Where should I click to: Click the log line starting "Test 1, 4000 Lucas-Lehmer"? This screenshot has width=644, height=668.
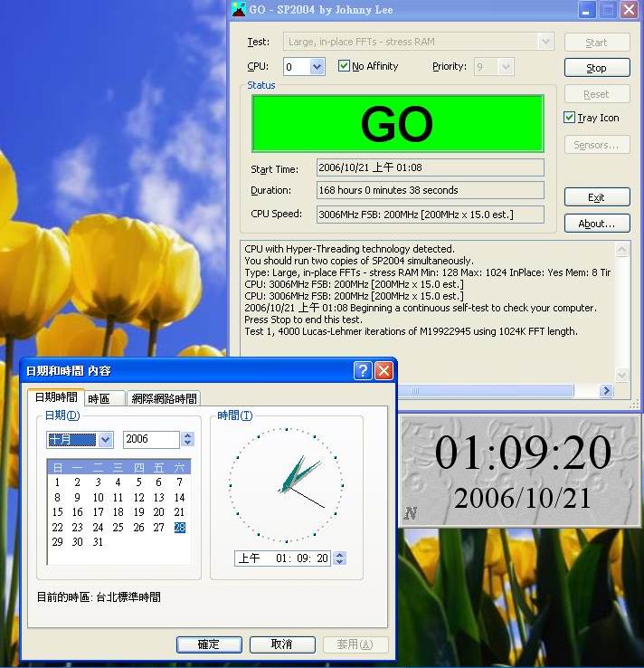[411, 331]
